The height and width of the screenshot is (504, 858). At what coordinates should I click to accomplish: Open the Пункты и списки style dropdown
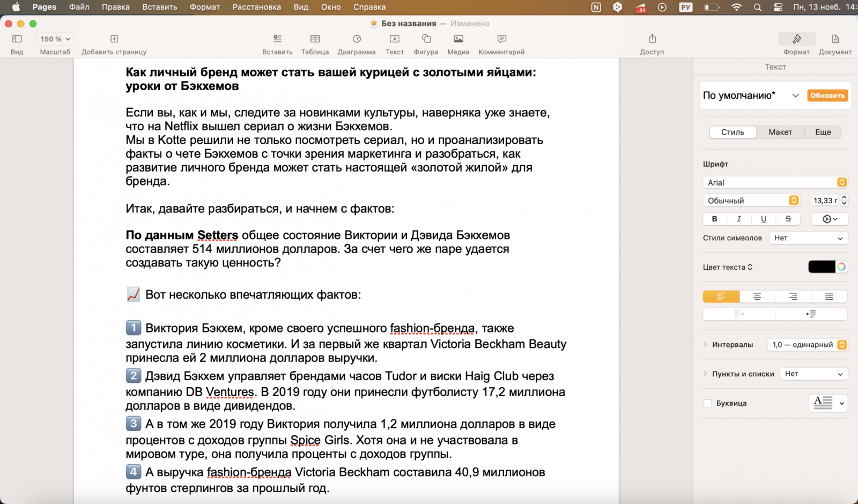pos(814,374)
